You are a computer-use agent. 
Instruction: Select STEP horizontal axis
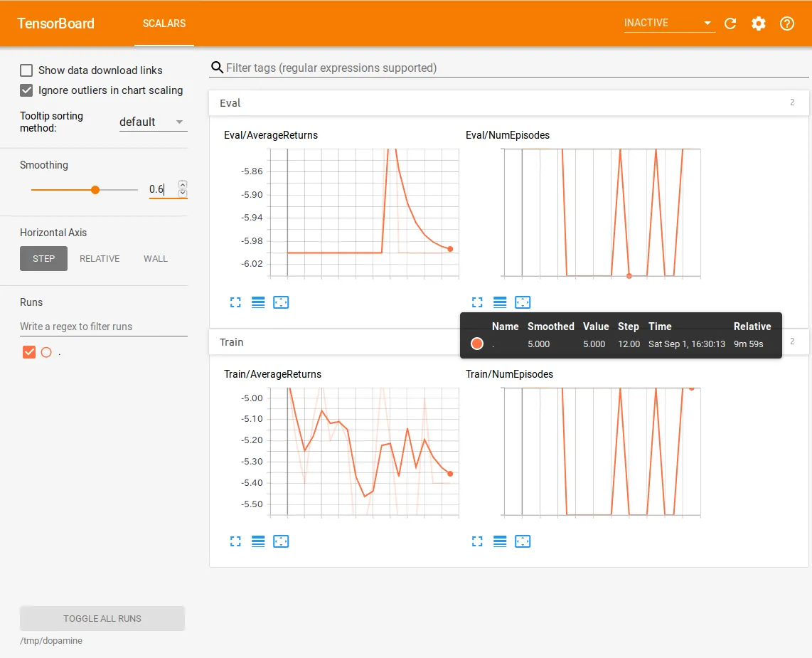43,258
